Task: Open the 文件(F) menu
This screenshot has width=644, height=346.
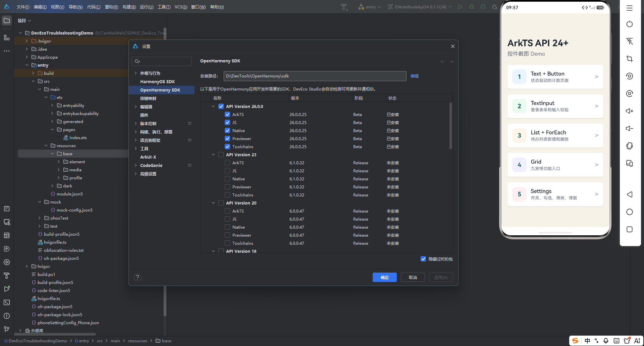Action: coord(23,7)
